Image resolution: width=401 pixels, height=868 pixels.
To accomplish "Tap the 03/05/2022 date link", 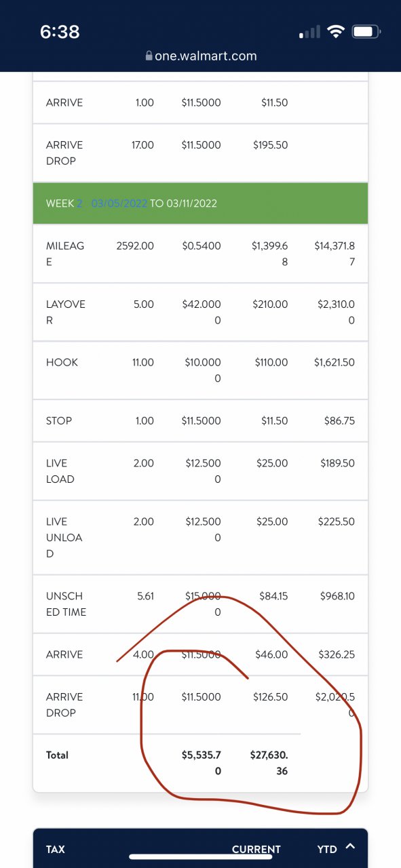I will 119,203.
